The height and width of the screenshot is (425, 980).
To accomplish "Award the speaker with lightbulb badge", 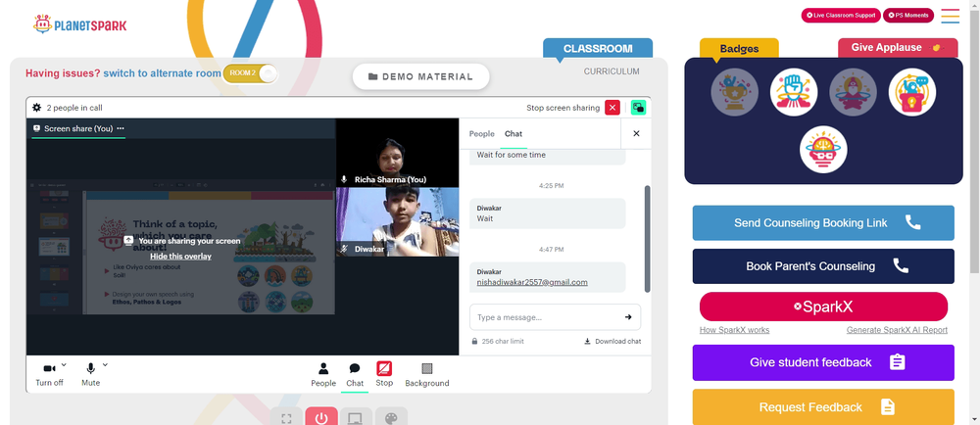I will click(911, 92).
